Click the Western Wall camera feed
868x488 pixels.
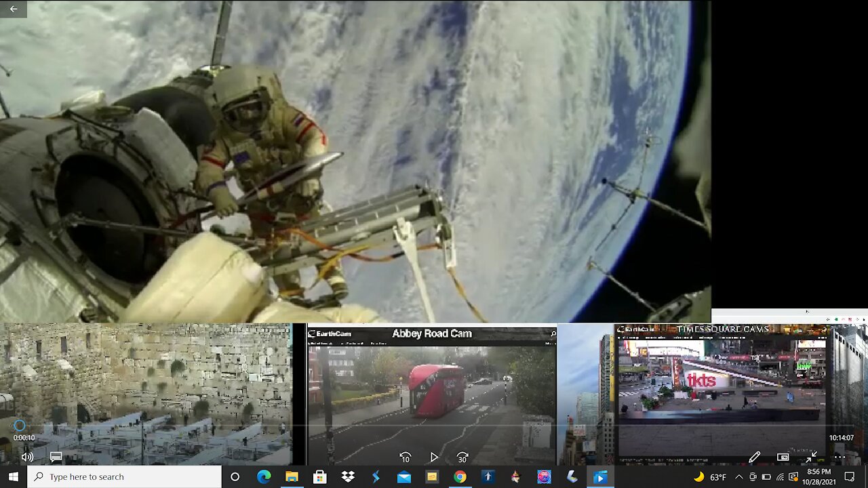(146, 393)
